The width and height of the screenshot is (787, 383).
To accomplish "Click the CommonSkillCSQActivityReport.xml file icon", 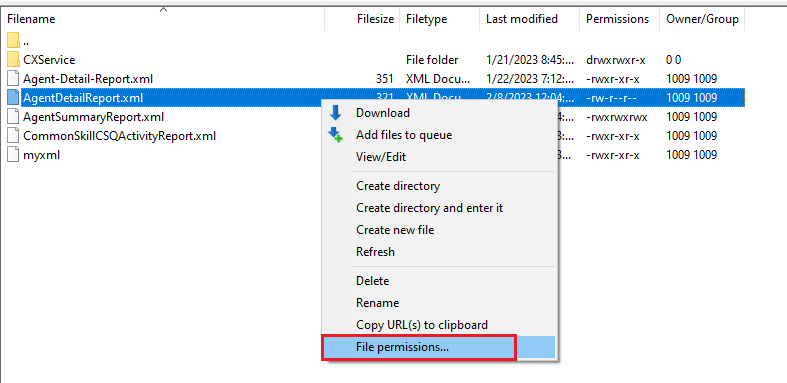I will coord(13,136).
